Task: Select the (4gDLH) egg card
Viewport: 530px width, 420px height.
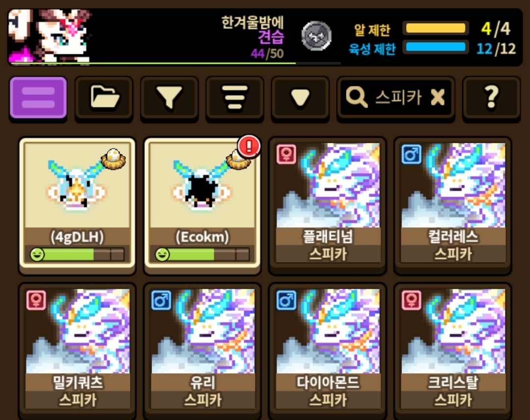Action: [78, 203]
